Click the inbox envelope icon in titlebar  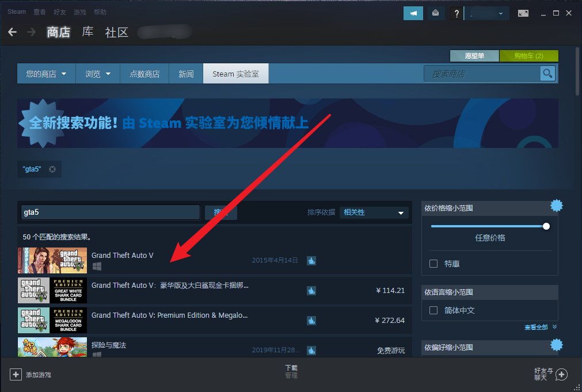[436, 13]
